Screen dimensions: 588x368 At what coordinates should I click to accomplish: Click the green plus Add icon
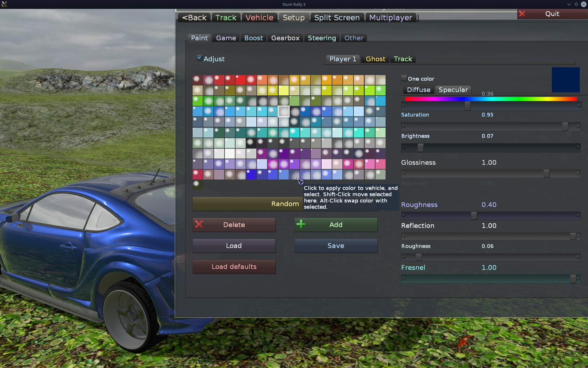click(301, 224)
